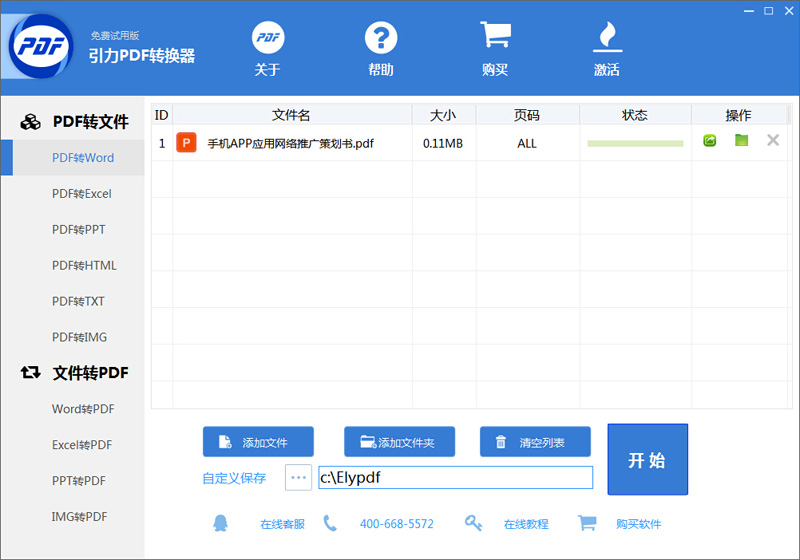Screen dimensions: 800x560
Task: Choose PDF转IMG conversion
Action: (x=79, y=337)
